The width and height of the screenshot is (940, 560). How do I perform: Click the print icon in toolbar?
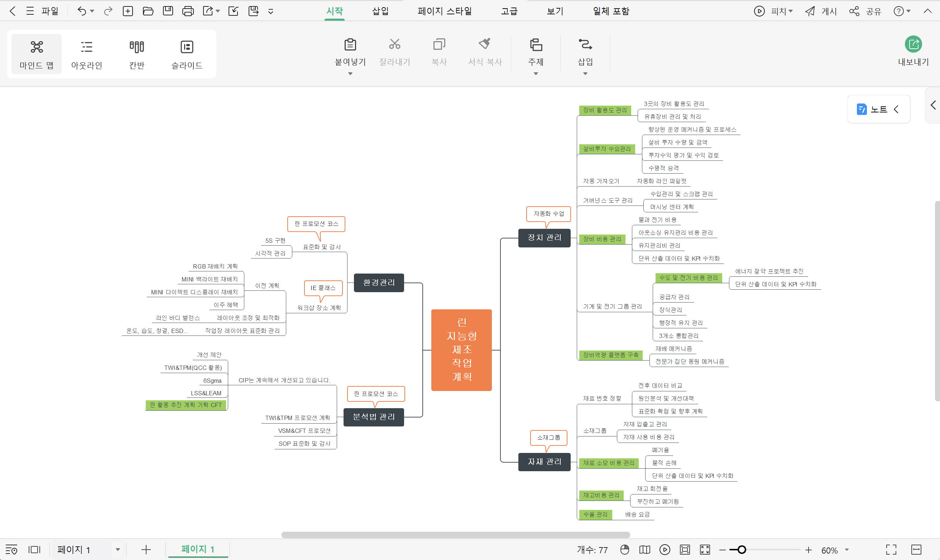188,11
